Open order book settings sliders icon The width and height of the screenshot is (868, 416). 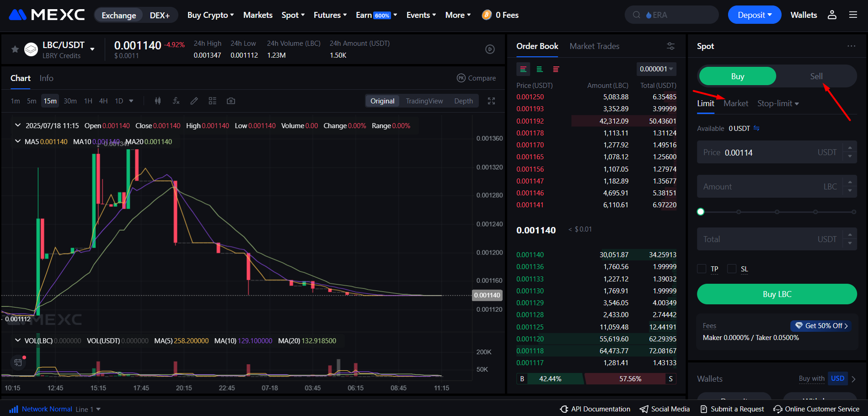pos(670,46)
